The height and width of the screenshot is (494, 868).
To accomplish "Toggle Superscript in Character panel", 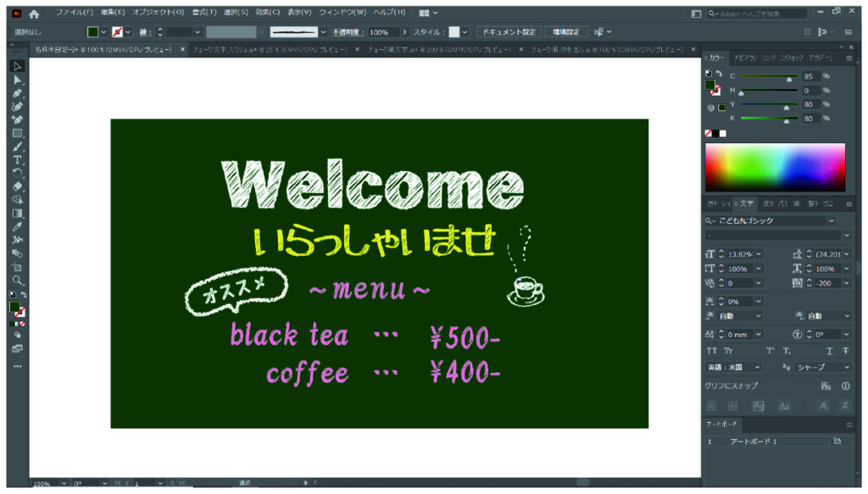I will point(770,351).
